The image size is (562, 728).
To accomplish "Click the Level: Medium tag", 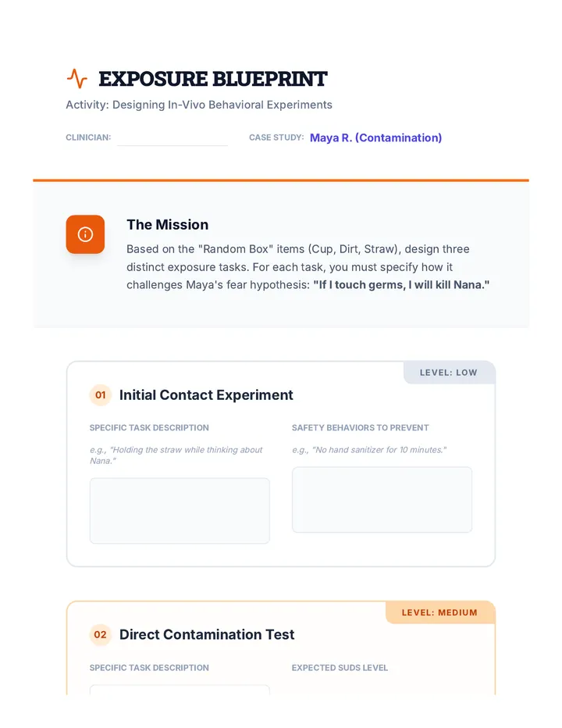I will coord(440,612).
